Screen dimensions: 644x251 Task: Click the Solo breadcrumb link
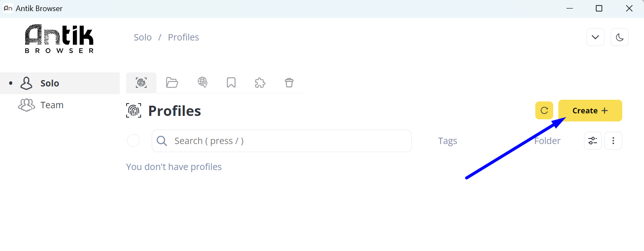[143, 37]
